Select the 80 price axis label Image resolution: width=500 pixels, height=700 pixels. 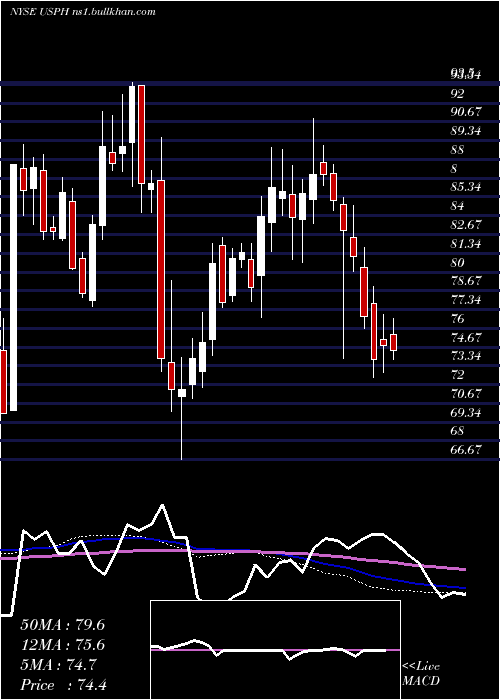pos(457,262)
